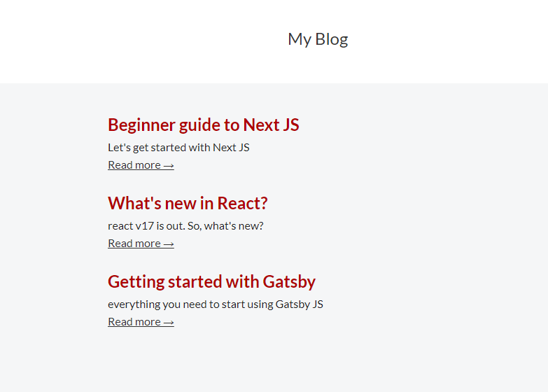Click the word "React?" in the second heading
Viewport: 548px width, 392px height.
click(242, 204)
